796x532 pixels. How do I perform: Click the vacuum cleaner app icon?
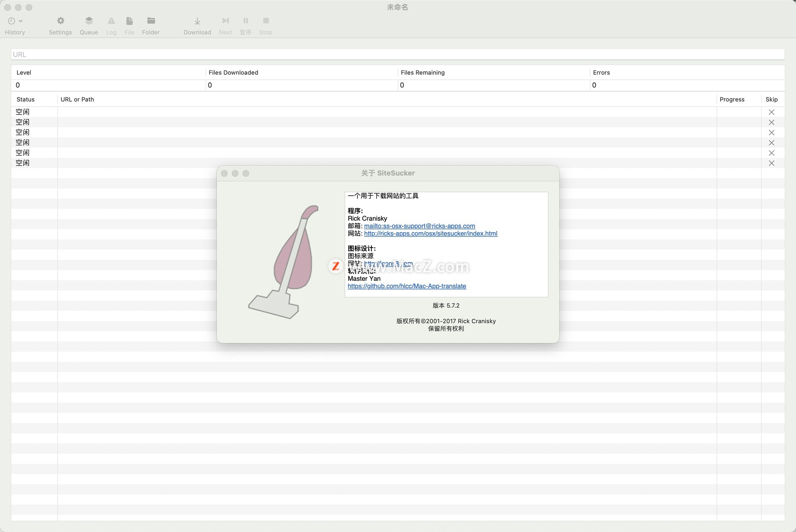click(284, 262)
